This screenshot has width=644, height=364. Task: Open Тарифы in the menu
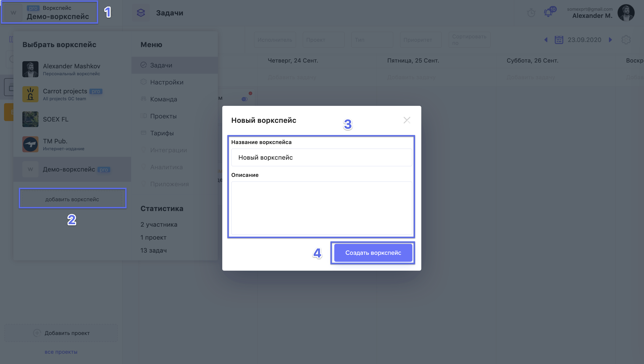pyautogui.click(x=174, y=133)
